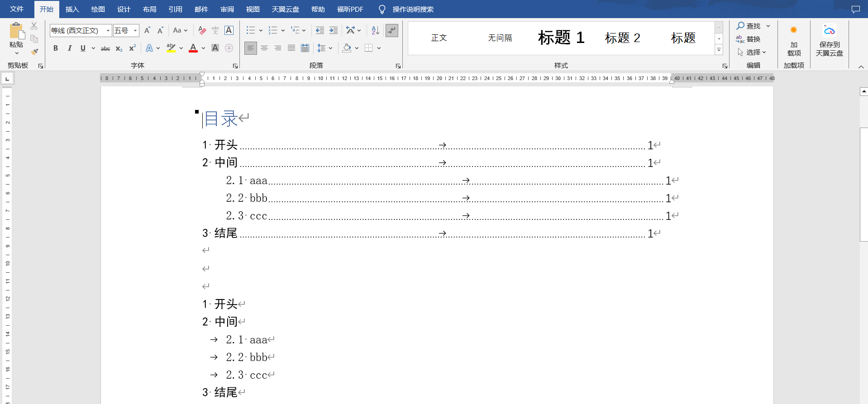868x404 pixels.
Task: Decrease paragraph indent
Action: coord(320,30)
